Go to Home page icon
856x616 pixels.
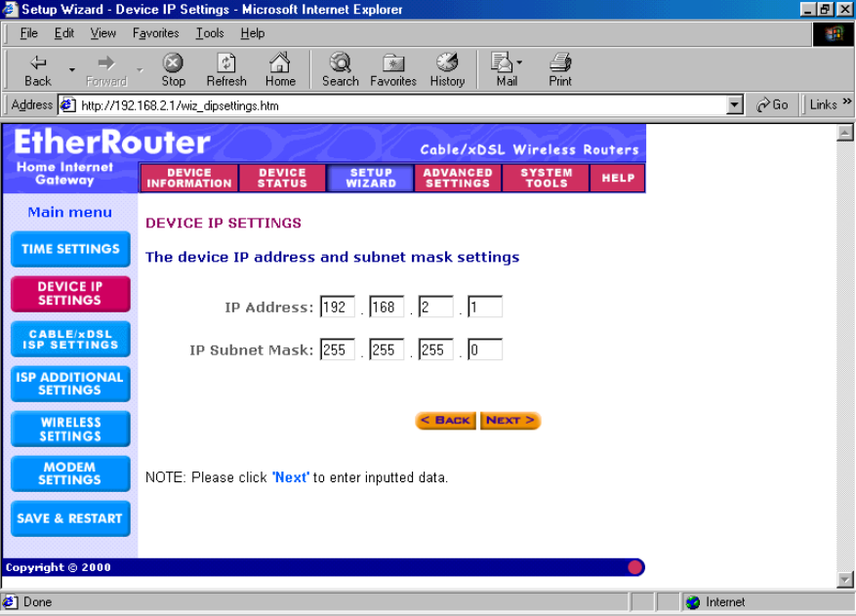pos(280,62)
